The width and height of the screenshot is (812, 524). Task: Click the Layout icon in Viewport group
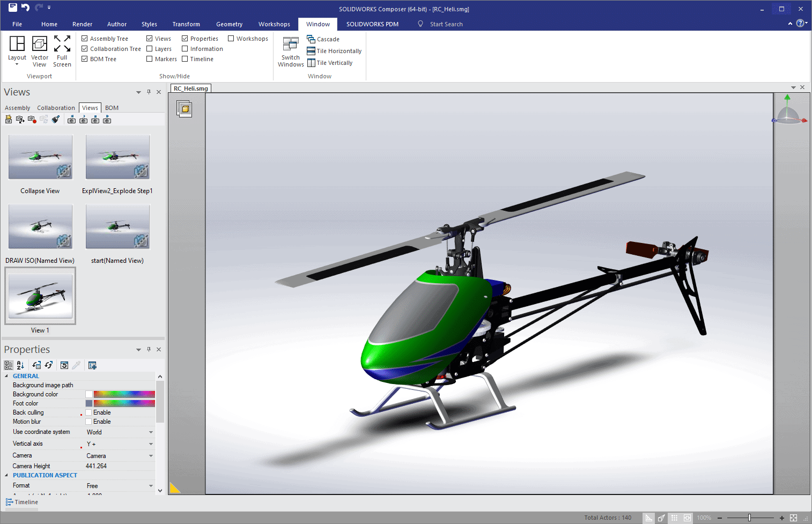click(x=17, y=44)
